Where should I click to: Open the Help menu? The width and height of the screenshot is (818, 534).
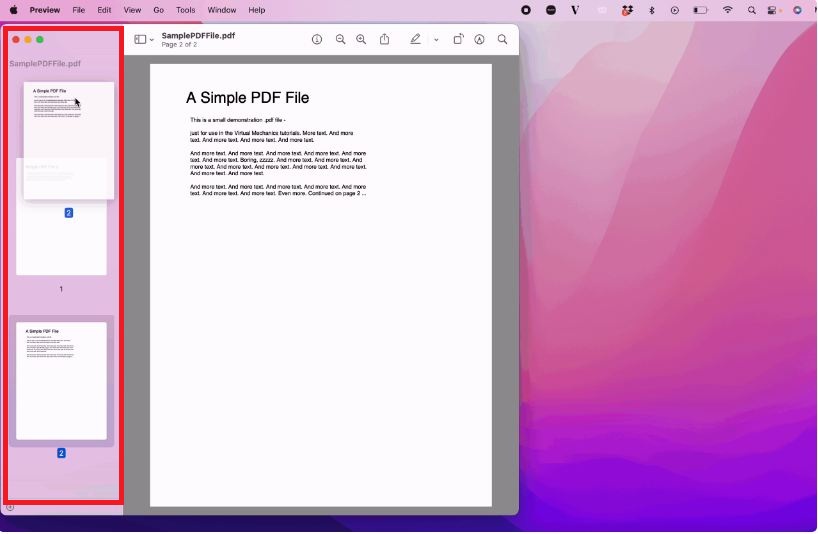(257, 10)
